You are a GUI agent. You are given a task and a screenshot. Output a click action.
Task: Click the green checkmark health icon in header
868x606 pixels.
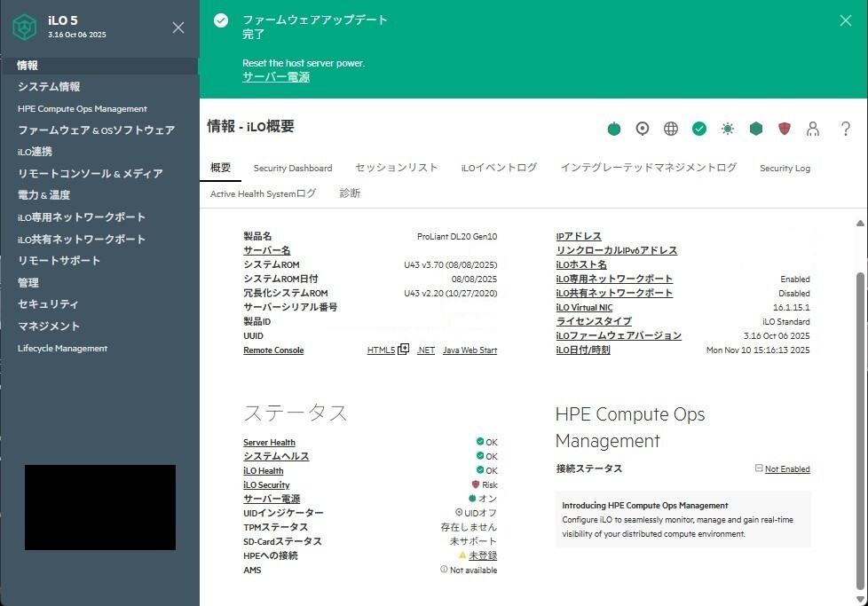pos(699,129)
